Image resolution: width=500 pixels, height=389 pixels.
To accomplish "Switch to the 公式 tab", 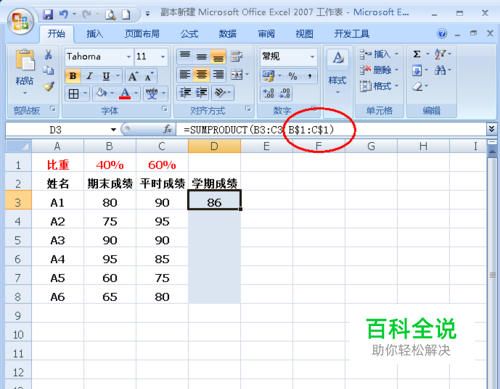I will pyautogui.click(x=189, y=34).
